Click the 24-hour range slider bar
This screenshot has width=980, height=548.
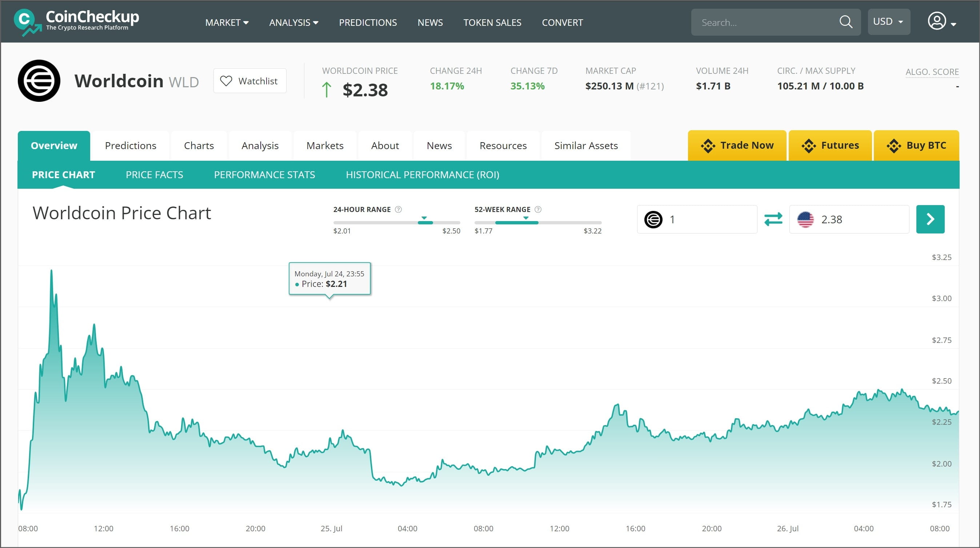point(396,223)
